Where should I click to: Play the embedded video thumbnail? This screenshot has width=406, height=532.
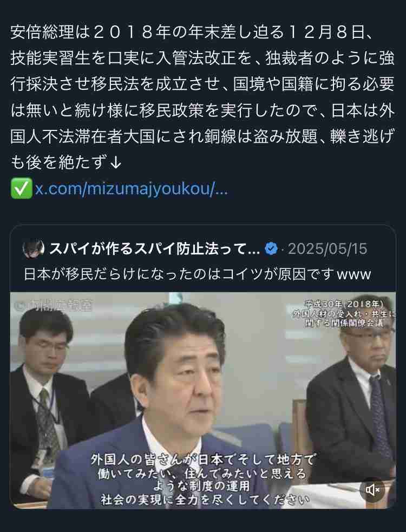click(x=202, y=400)
